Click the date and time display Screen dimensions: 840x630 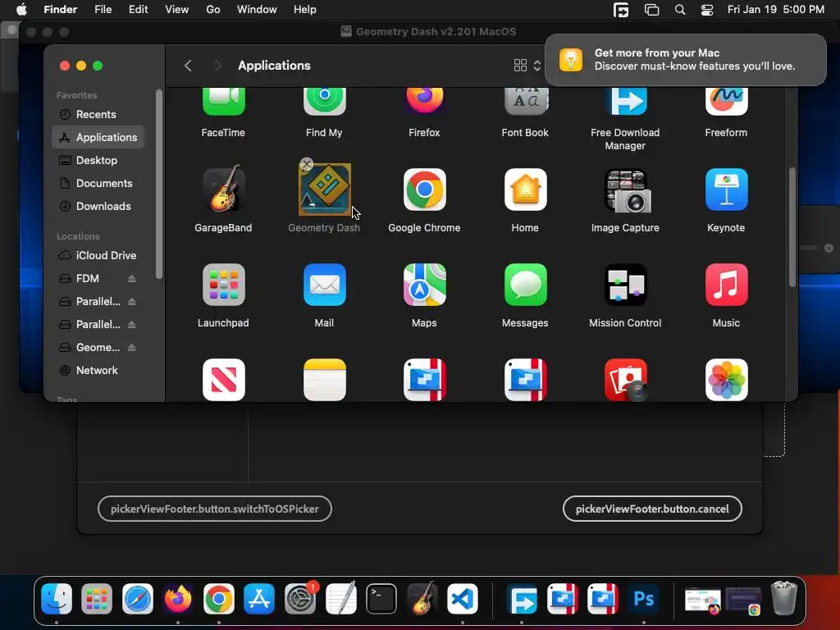(x=776, y=10)
